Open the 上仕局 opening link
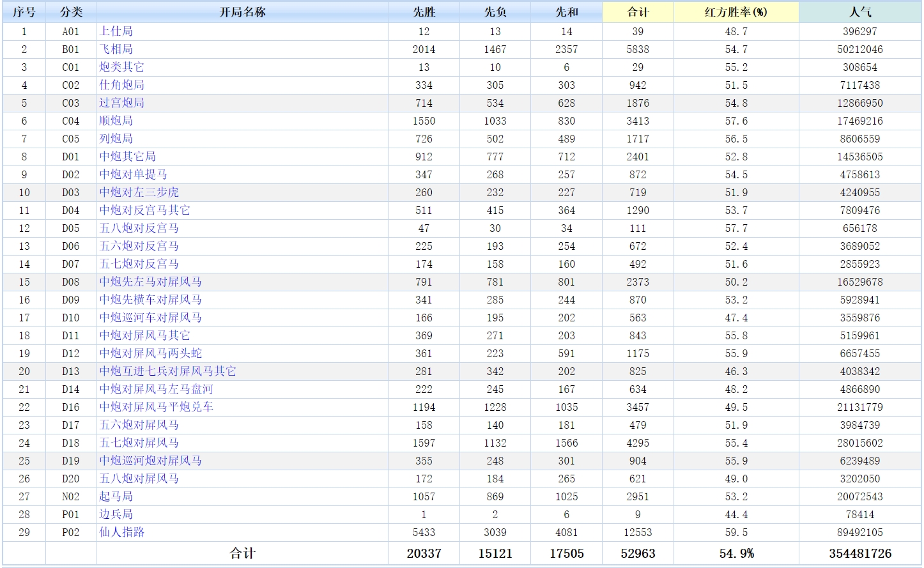Image resolution: width=924 pixels, height=568 pixels. [x=116, y=31]
